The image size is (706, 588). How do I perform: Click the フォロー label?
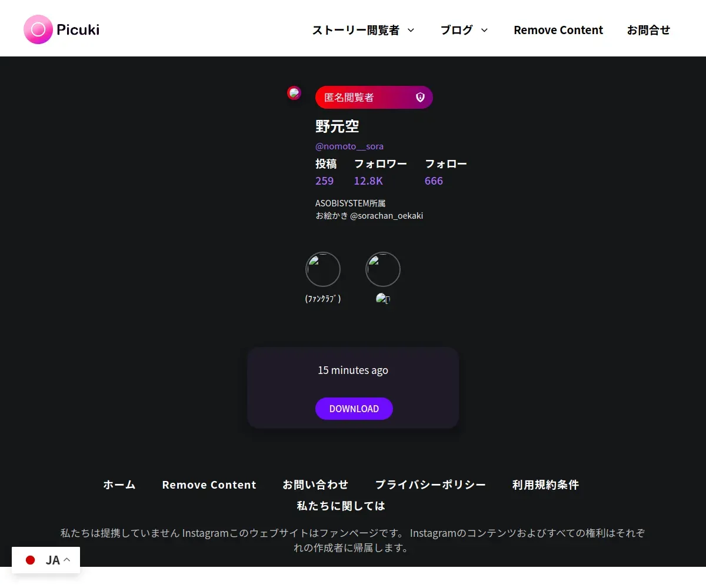(x=446, y=164)
